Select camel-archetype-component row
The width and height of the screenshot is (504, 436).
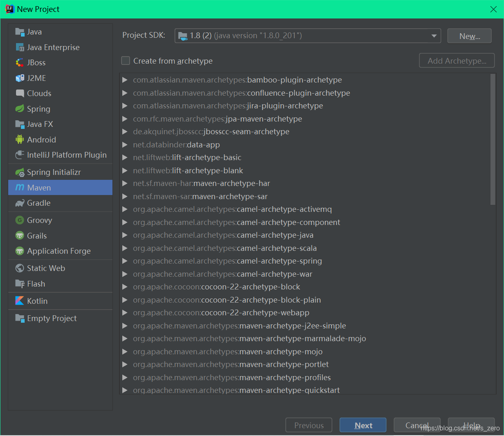tap(307, 222)
